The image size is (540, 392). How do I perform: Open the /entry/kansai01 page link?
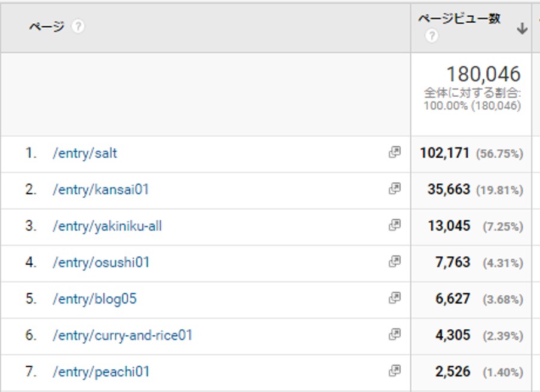pyautogui.click(x=100, y=190)
